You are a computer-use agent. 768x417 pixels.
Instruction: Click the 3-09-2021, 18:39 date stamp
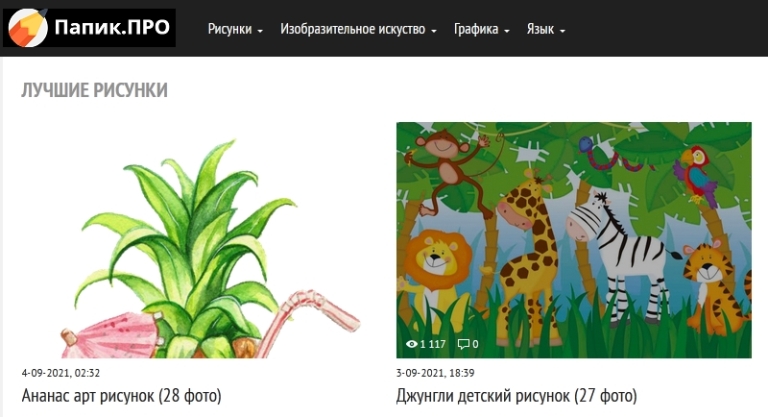[435, 373]
